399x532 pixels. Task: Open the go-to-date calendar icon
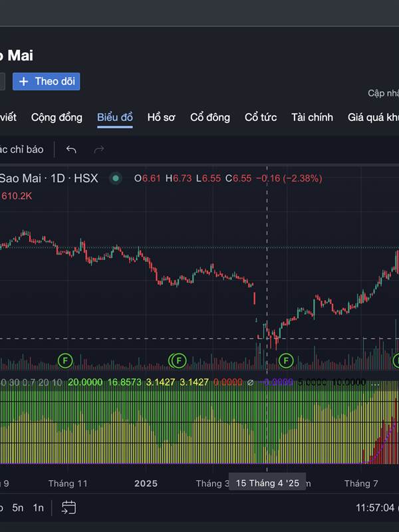tap(68, 507)
